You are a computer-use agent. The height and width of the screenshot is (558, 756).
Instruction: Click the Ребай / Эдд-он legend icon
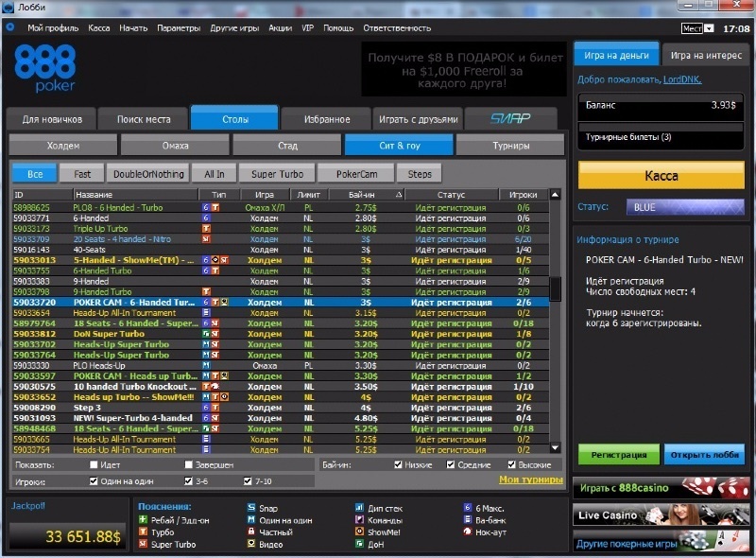pos(143,520)
